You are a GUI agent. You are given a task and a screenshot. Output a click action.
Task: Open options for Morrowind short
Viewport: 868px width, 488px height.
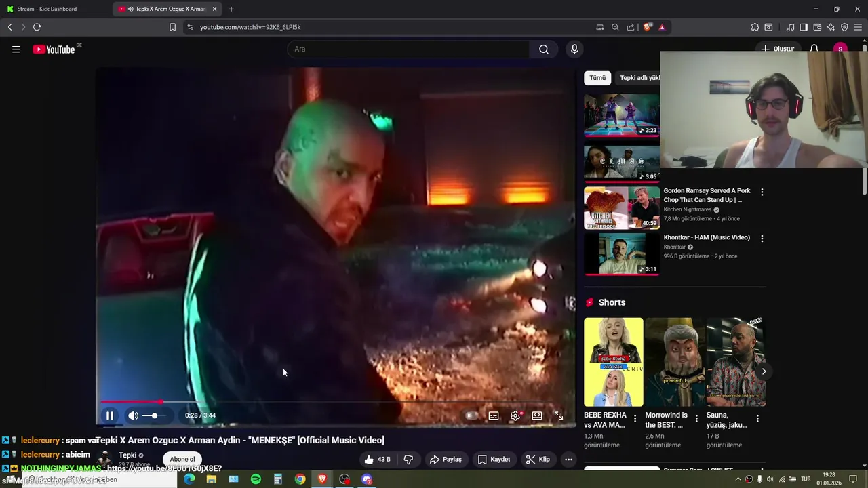coord(696,419)
